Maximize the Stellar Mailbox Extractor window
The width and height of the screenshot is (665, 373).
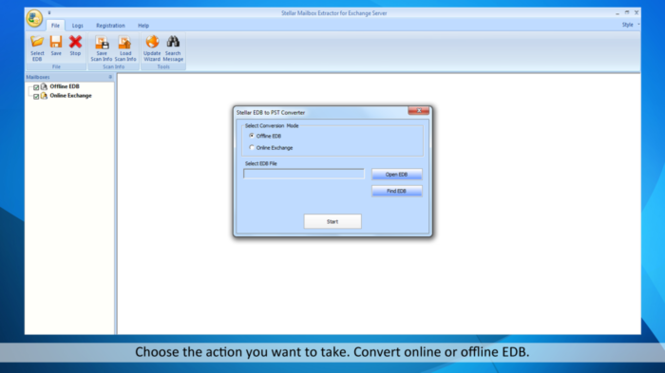(627, 13)
